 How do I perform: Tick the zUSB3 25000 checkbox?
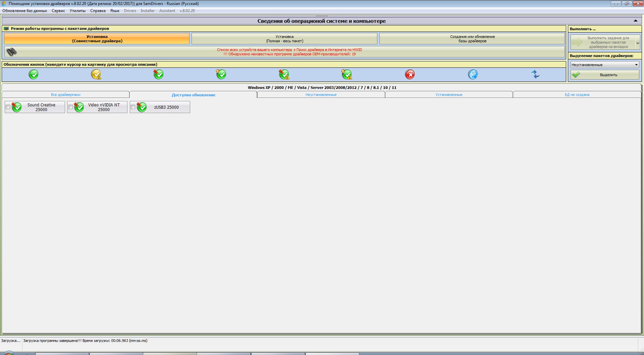tap(133, 107)
